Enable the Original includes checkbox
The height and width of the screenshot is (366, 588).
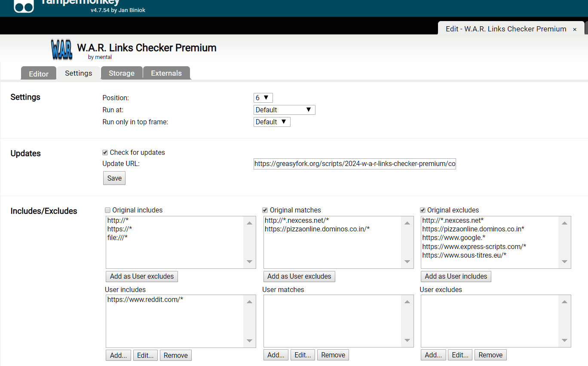click(x=107, y=210)
